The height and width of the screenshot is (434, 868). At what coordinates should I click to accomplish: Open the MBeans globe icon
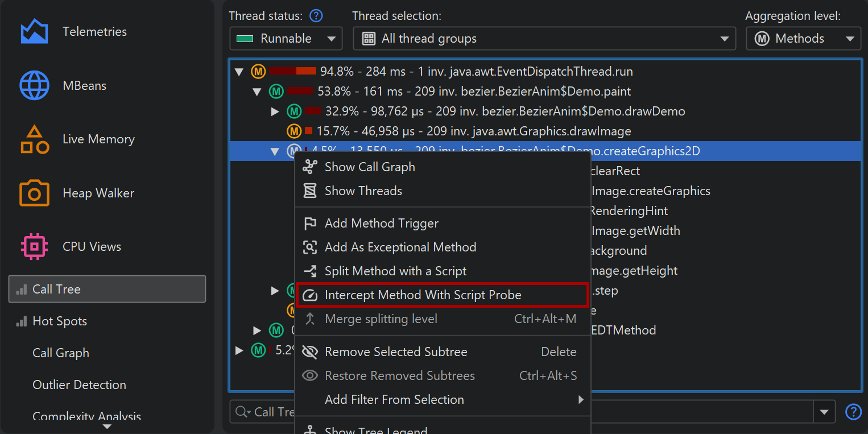34,86
